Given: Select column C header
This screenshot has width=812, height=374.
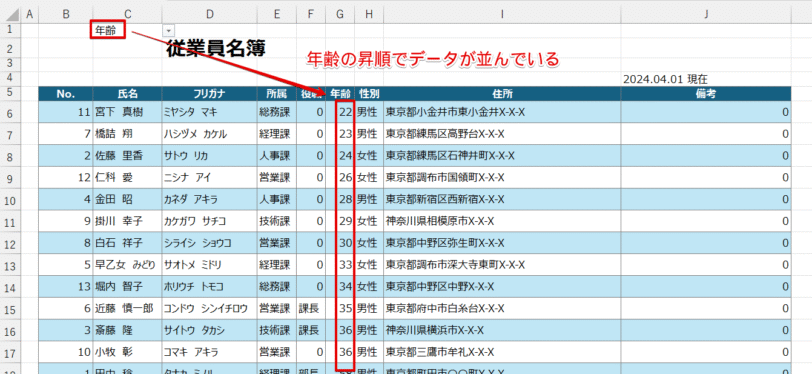Looking at the screenshot, I should pos(127,15).
